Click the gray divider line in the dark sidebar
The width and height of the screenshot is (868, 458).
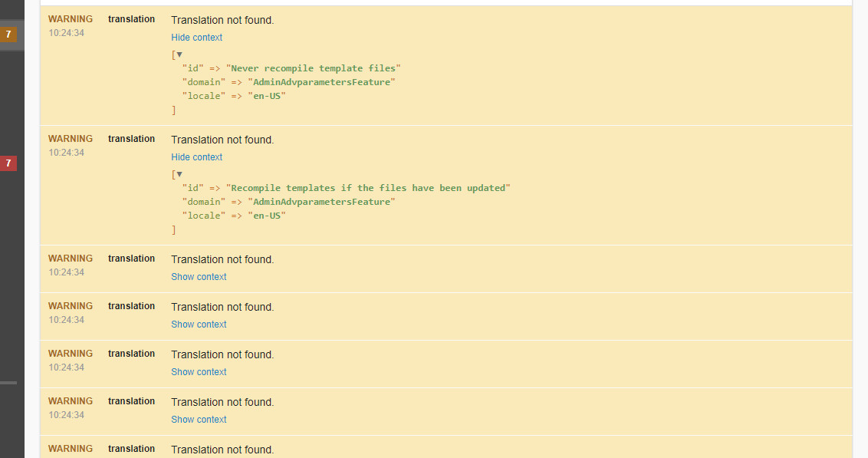point(8,383)
